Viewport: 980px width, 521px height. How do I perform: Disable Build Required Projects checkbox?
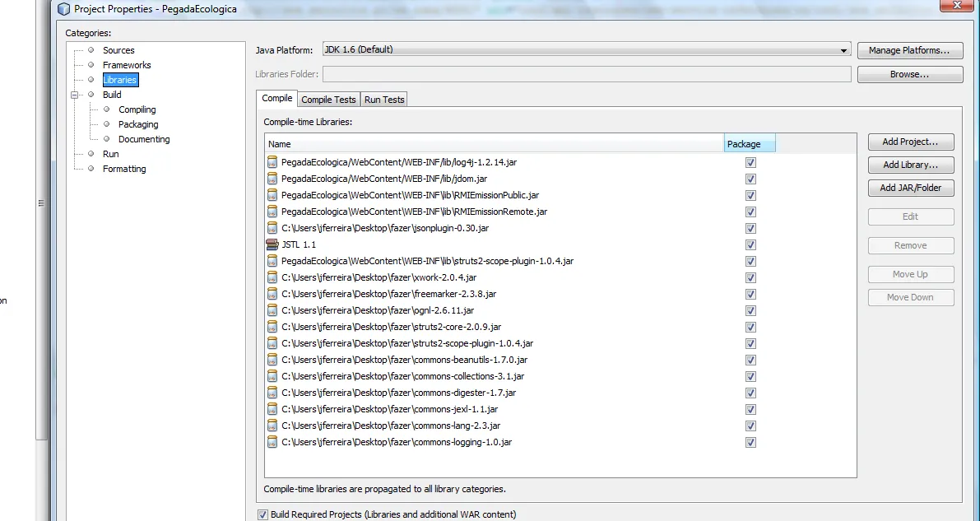(262, 514)
